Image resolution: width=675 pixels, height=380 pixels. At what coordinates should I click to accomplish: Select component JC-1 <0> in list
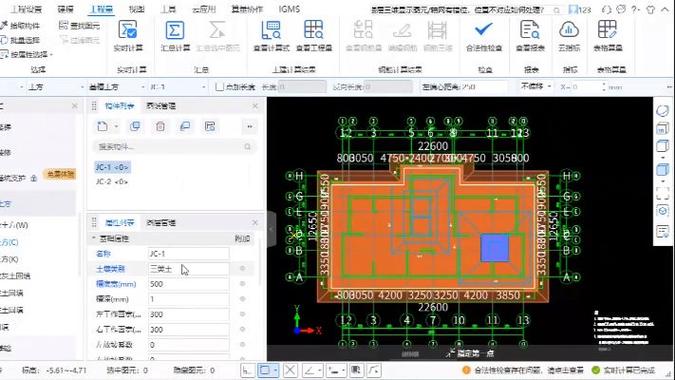pos(112,167)
